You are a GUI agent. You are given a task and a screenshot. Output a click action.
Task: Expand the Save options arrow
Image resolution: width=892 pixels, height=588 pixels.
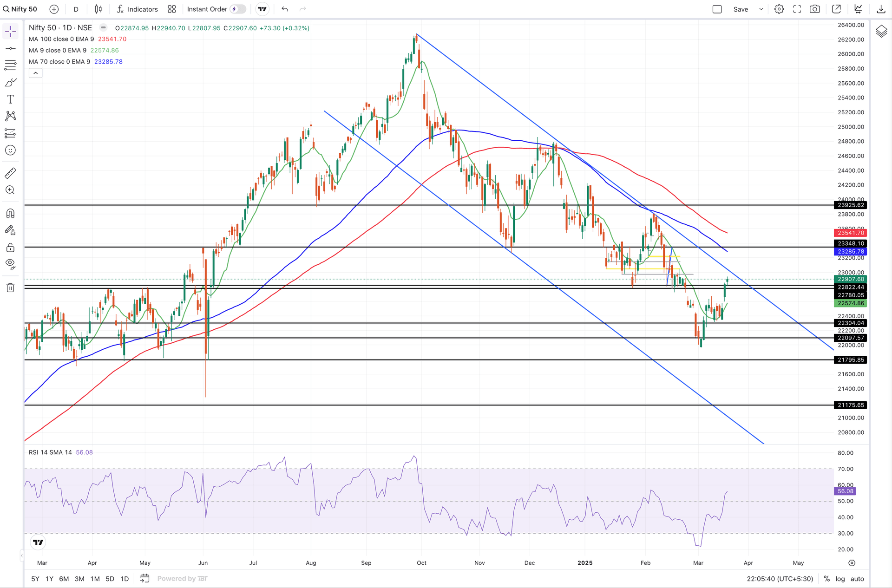click(x=761, y=9)
